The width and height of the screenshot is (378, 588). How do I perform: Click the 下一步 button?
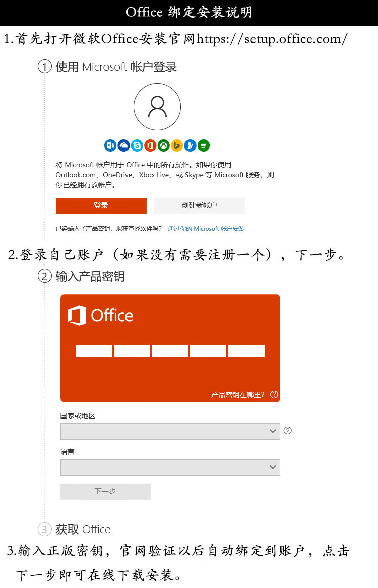[x=105, y=492]
